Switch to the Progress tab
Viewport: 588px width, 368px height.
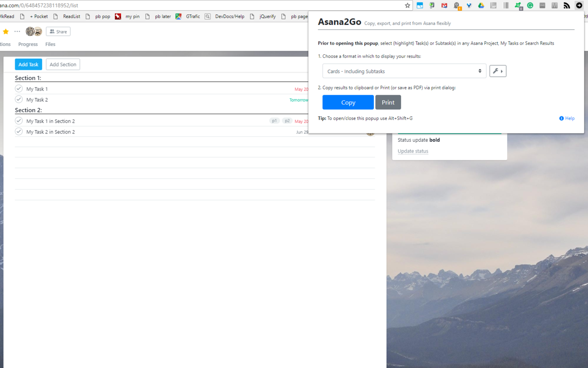click(28, 44)
